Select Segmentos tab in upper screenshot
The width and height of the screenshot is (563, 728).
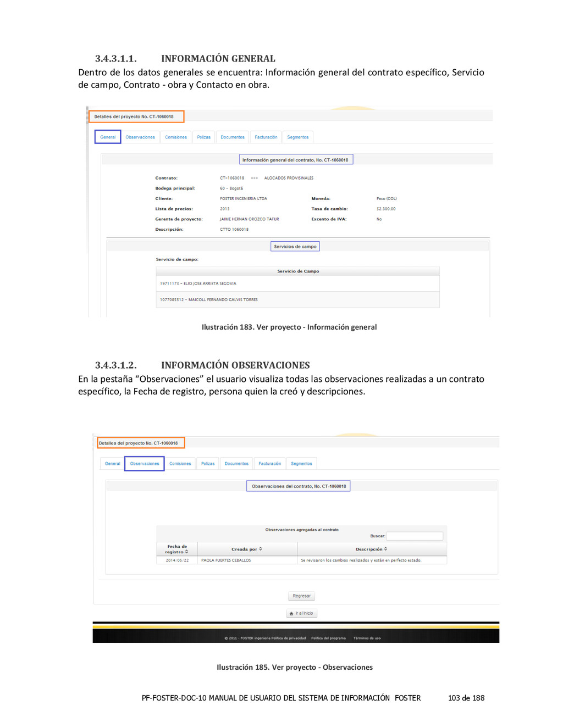(x=298, y=137)
